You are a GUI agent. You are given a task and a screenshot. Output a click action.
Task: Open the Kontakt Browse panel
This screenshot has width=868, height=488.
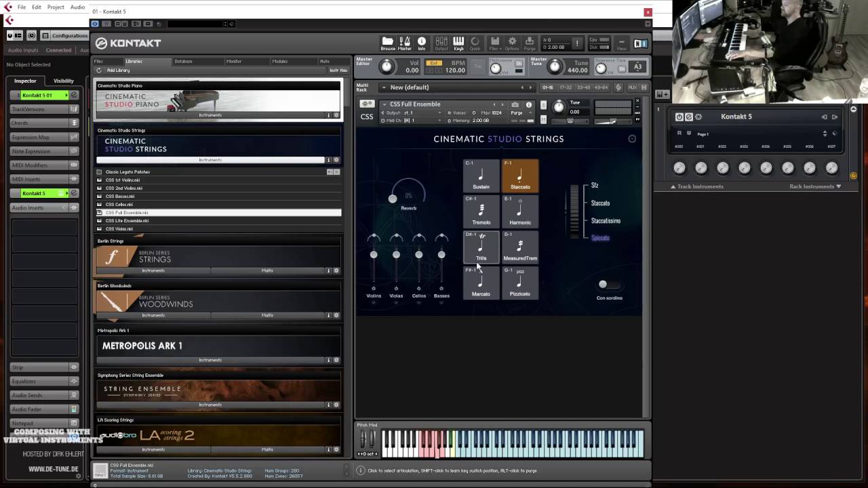(387, 43)
